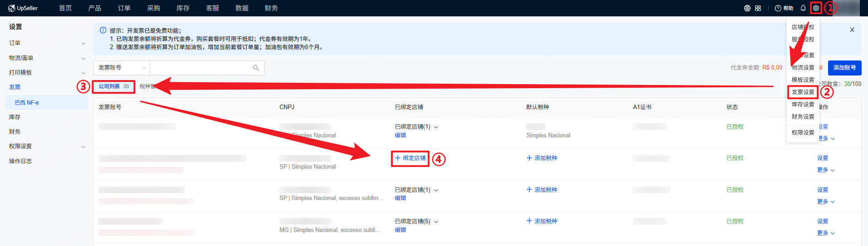Image resolution: width=868 pixels, height=246 pixels.
Task: Open the language globe icon
Action: tap(747, 8)
